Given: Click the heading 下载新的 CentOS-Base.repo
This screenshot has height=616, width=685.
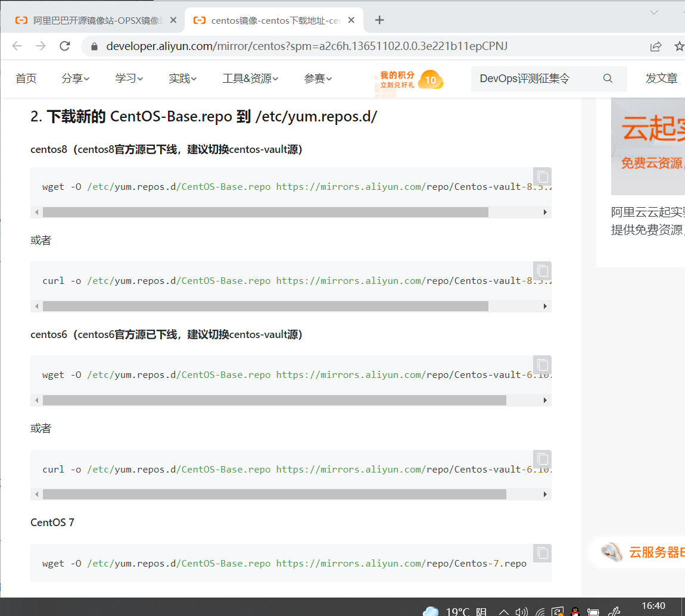Looking at the screenshot, I should click(204, 117).
